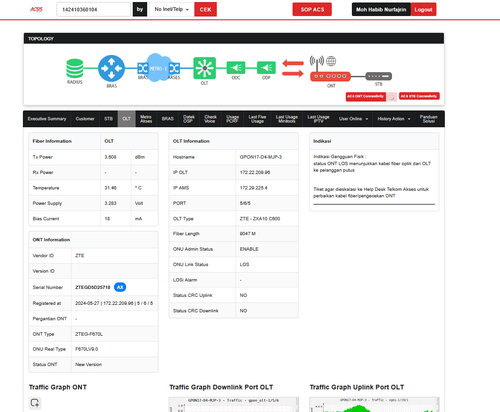
Task: Click the IP OLT value 172.22.209.96
Action: 255,172
